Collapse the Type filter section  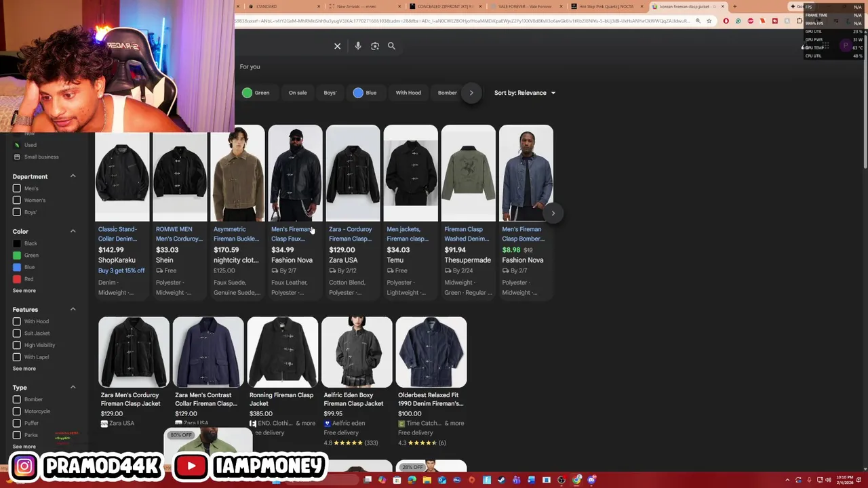click(x=73, y=387)
